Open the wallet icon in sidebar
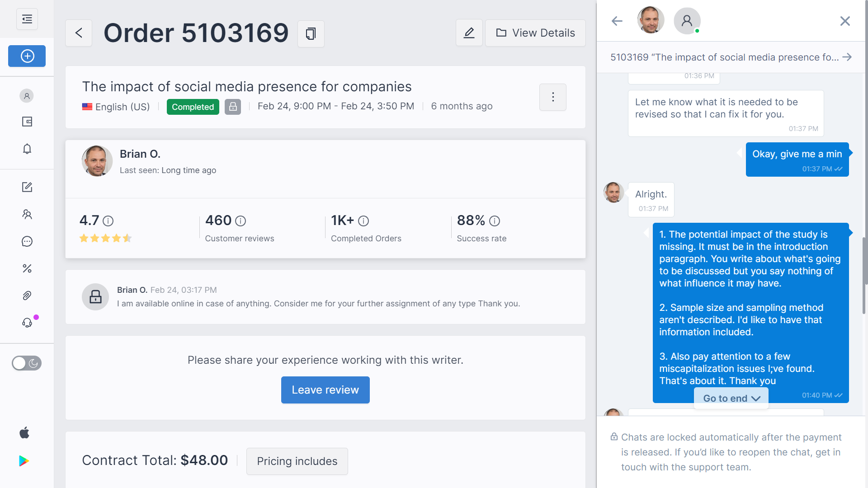The height and width of the screenshot is (488, 868). point(27,122)
